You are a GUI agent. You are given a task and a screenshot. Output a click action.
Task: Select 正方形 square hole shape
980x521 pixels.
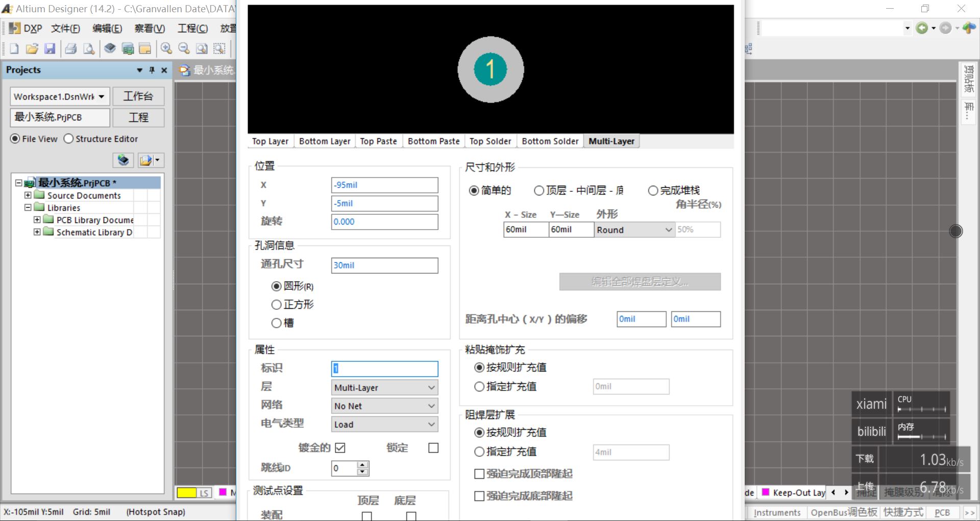point(277,305)
